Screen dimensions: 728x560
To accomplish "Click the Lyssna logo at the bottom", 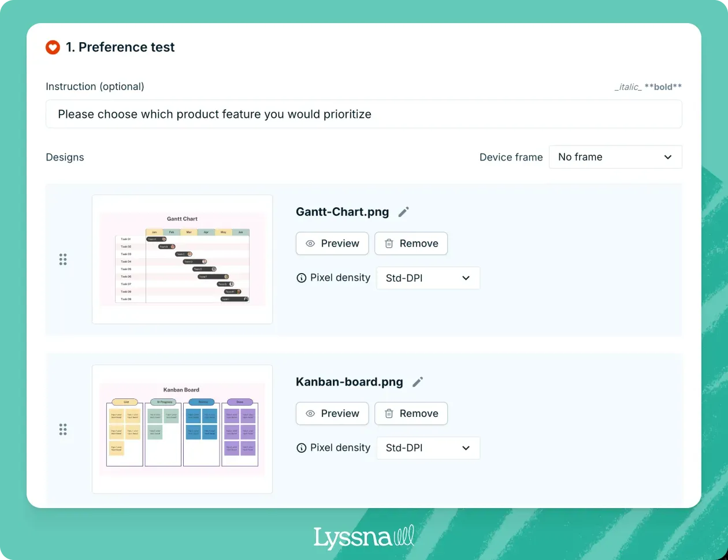I will coord(363,536).
